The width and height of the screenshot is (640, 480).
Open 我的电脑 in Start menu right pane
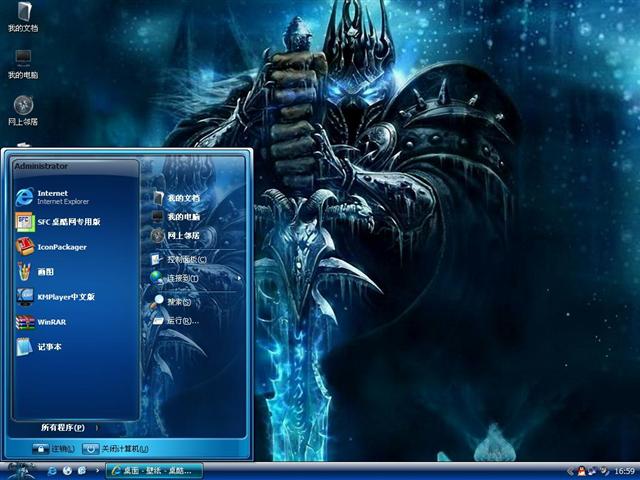point(176,217)
